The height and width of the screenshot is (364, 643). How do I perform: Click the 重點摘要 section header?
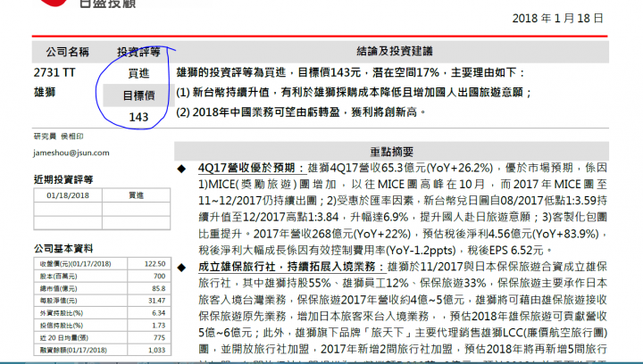point(392,152)
